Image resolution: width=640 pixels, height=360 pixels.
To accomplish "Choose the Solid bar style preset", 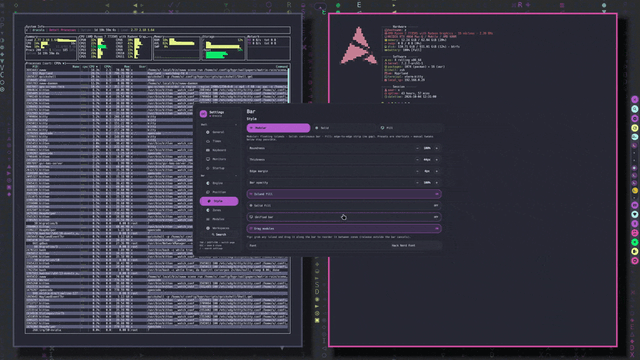I will coord(344,128).
